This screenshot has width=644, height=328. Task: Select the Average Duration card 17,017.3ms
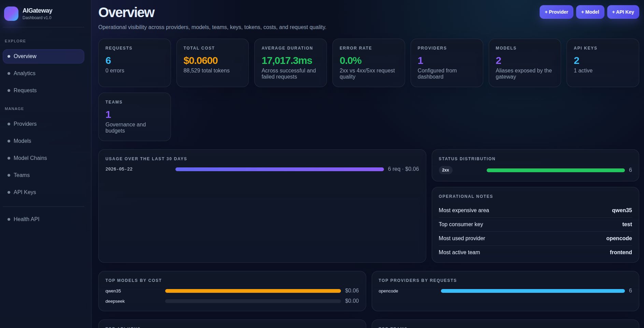point(290,63)
